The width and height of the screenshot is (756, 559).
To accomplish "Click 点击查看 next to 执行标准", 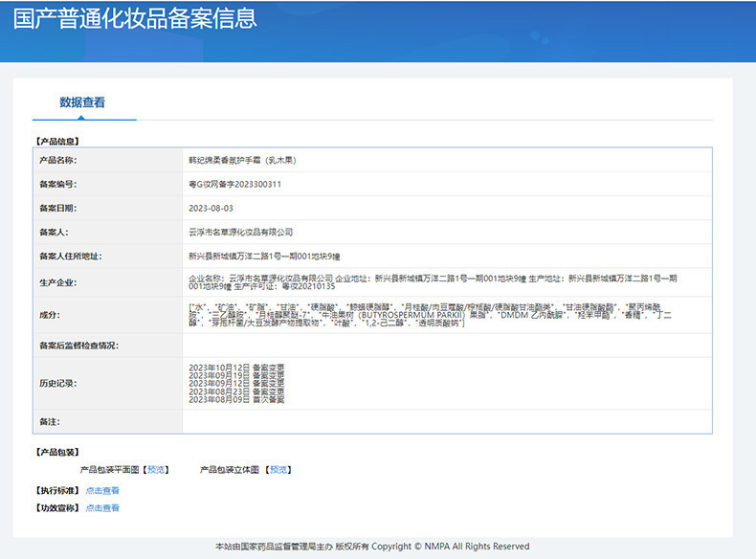I will coord(102,490).
